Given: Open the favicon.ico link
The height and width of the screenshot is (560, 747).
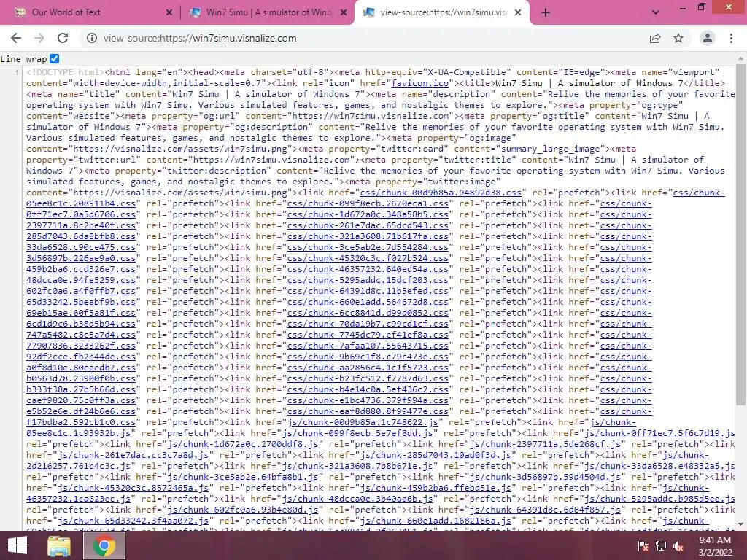Looking at the screenshot, I should [419, 83].
